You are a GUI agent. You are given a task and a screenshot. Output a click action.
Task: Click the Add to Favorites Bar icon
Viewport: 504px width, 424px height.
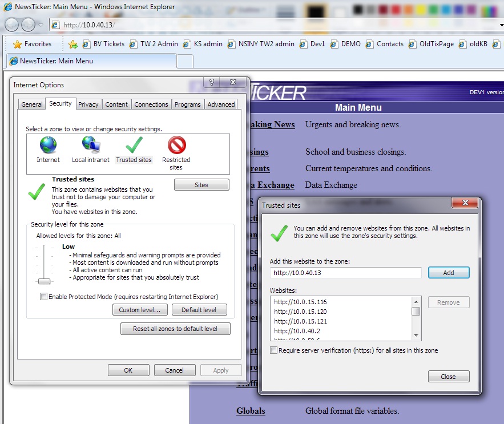[x=73, y=44]
